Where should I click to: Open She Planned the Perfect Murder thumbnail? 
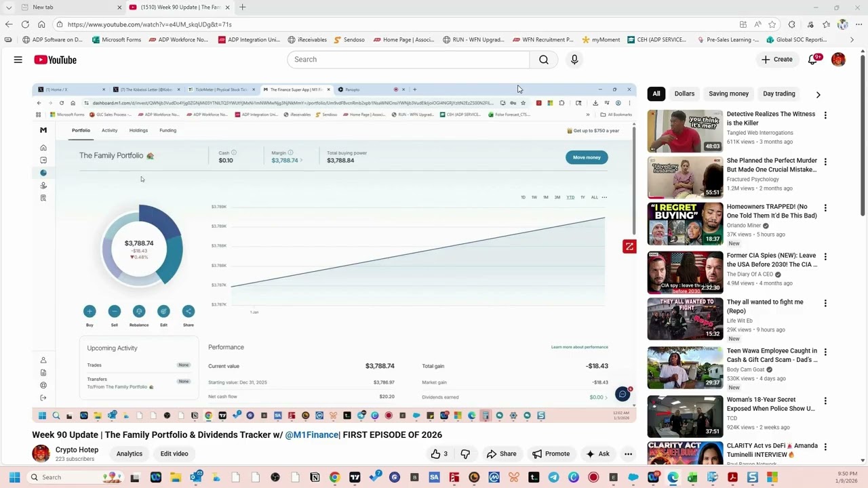point(685,178)
